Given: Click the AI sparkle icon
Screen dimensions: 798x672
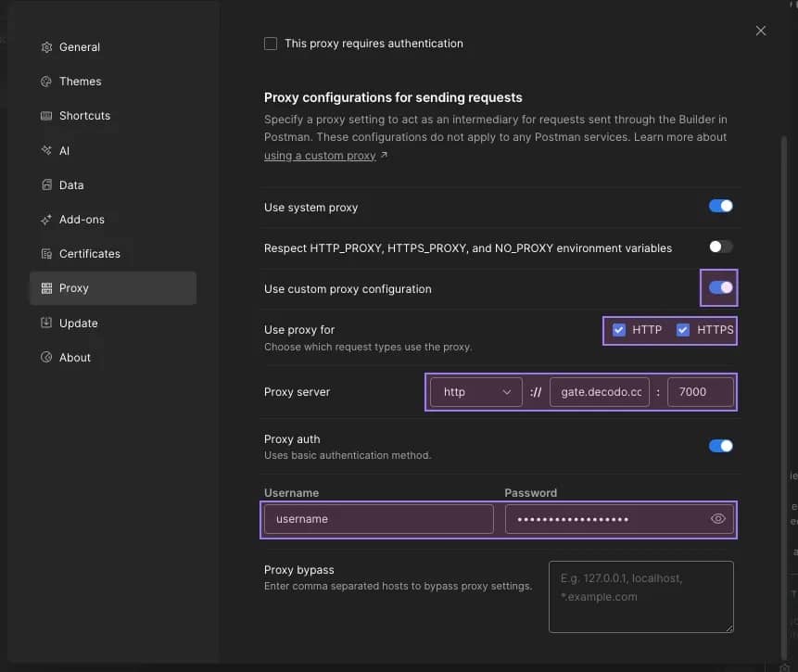Looking at the screenshot, I should [46, 150].
